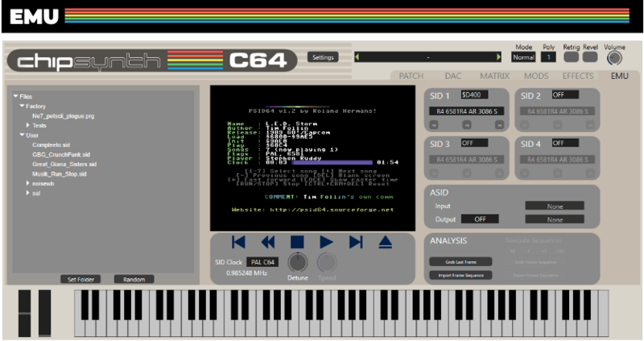This screenshot has width=644, height=341.
Task: Click the Grab Last Frame button
Action: pyautogui.click(x=460, y=262)
